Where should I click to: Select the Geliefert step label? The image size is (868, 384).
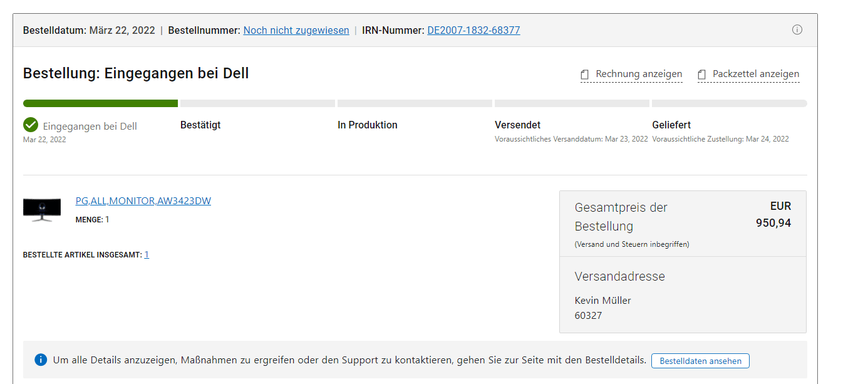tap(671, 125)
